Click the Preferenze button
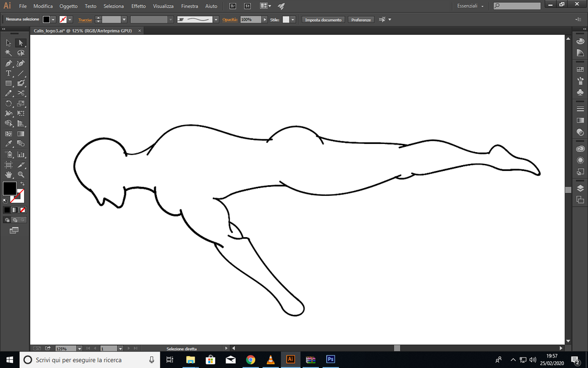Viewport: 588px width, 368px height. (361, 19)
